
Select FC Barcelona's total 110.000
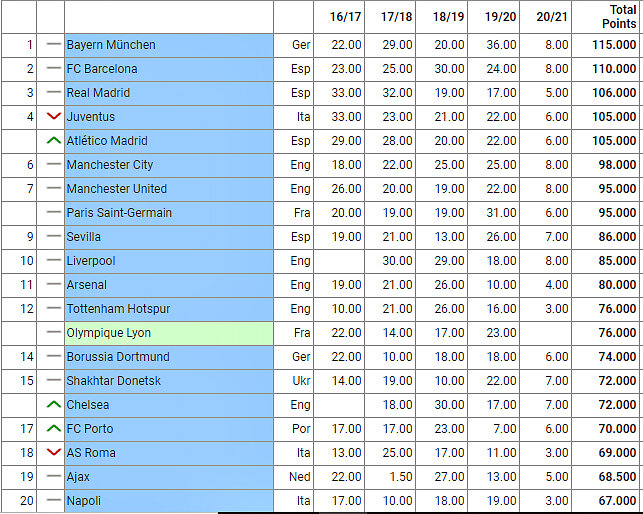coord(614,69)
